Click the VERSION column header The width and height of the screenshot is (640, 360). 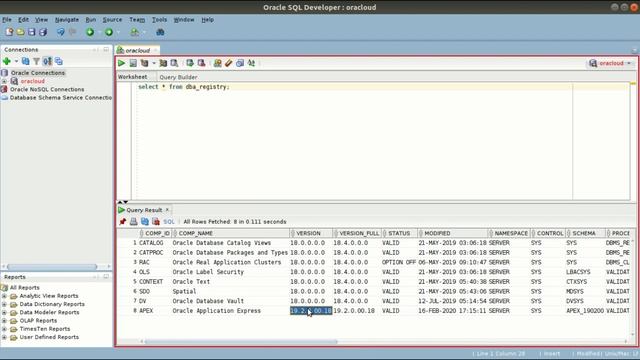[311, 233]
